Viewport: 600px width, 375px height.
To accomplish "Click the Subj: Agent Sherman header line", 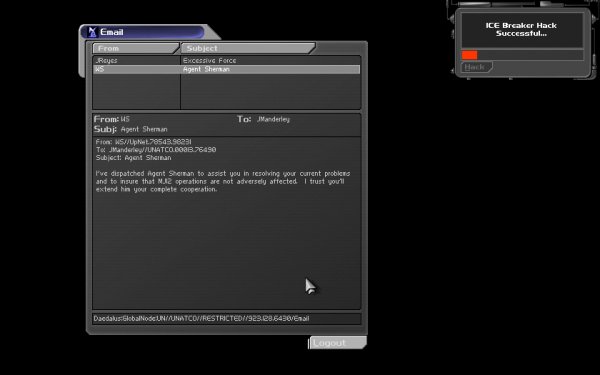I will pos(130,129).
